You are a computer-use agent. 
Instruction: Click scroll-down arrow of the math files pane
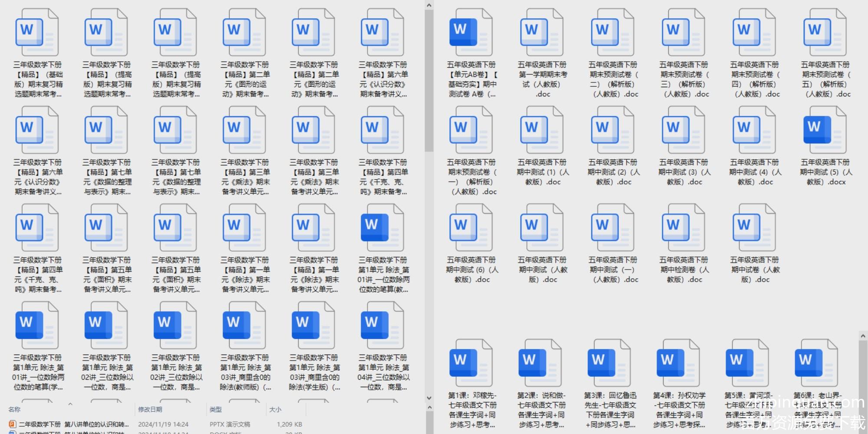(x=429, y=398)
